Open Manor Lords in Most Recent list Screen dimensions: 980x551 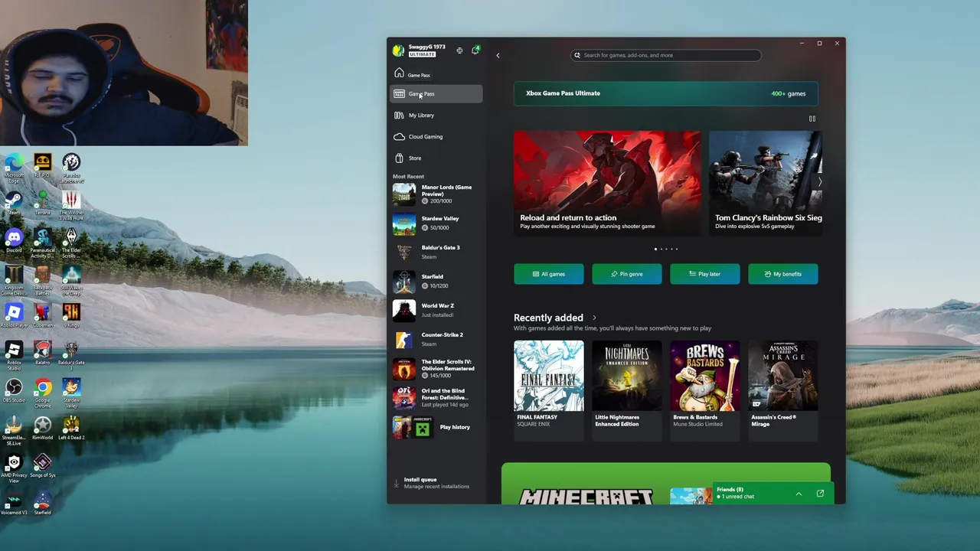click(x=436, y=194)
